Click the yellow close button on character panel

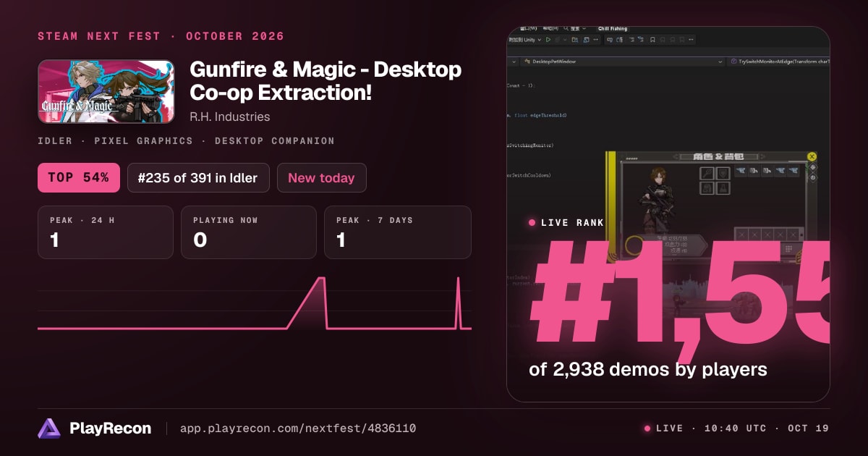tap(812, 156)
